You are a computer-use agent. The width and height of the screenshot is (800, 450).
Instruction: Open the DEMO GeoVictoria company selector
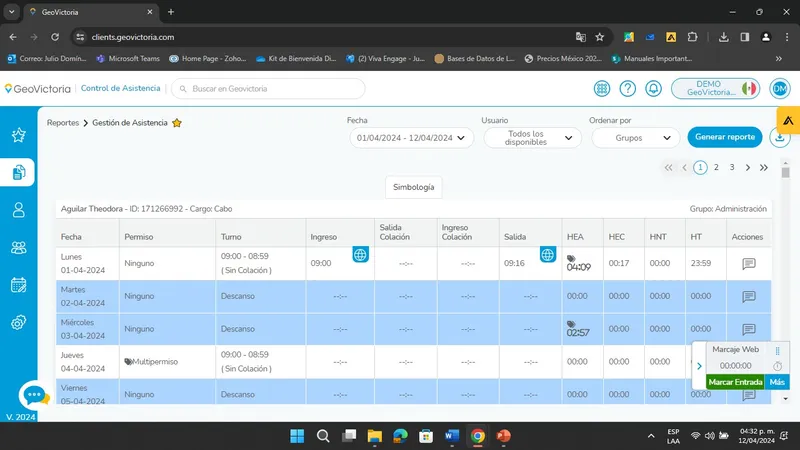tap(715, 88)
